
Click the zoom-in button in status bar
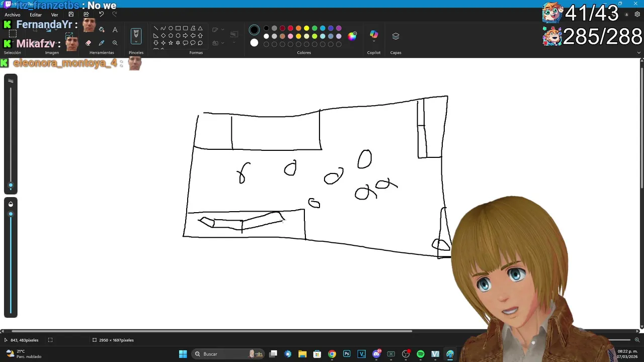(x=637, y=340)
